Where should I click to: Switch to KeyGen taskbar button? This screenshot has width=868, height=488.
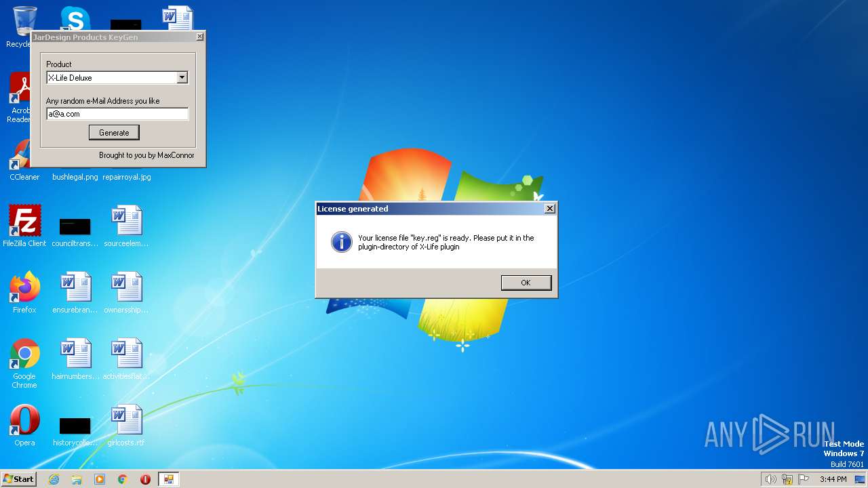[x=168, y=479]
